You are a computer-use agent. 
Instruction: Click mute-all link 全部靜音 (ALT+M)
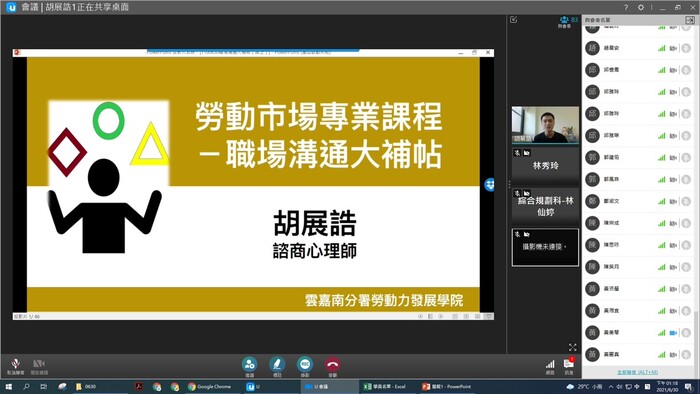click(x=638, y=372)
